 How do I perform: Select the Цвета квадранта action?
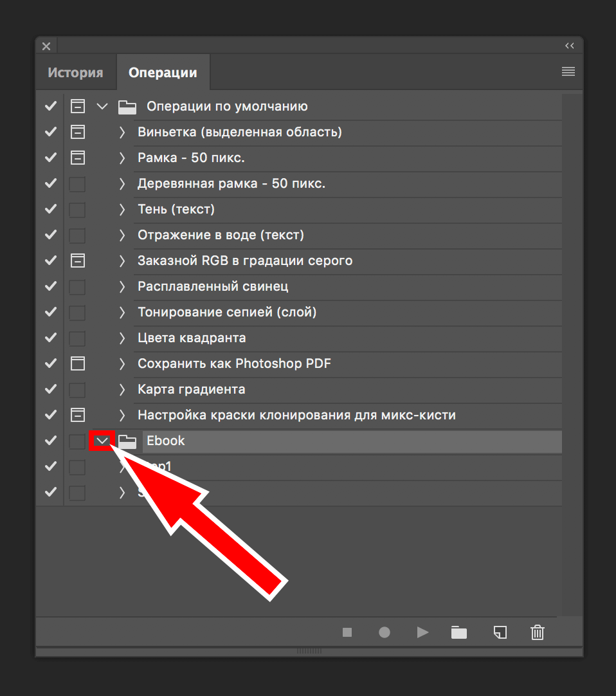point(192,338)
